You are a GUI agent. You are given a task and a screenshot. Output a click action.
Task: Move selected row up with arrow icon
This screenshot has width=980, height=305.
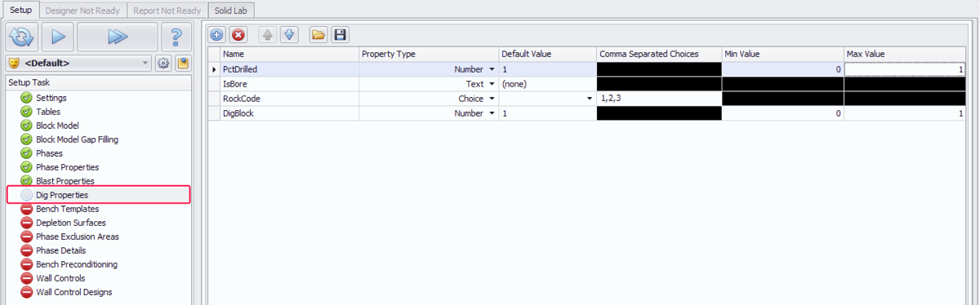[267, 34]
